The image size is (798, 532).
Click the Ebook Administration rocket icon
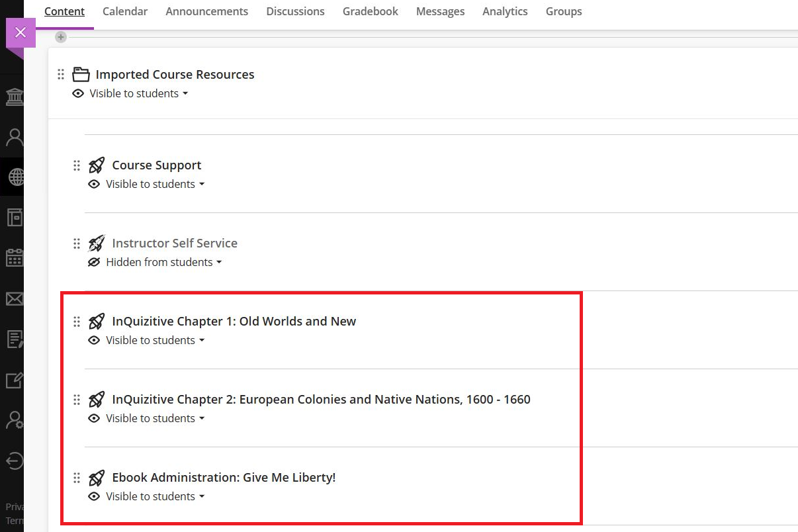click(97, 477)
